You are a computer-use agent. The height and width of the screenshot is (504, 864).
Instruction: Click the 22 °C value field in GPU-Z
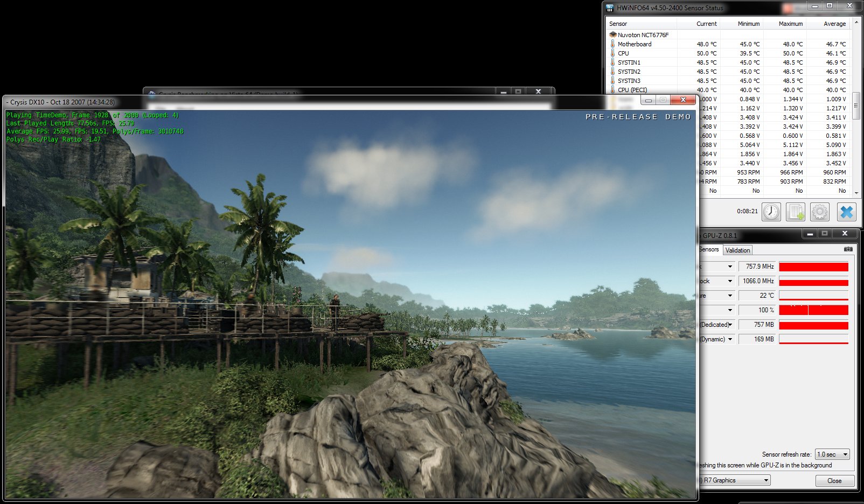[x=757, y=296]
